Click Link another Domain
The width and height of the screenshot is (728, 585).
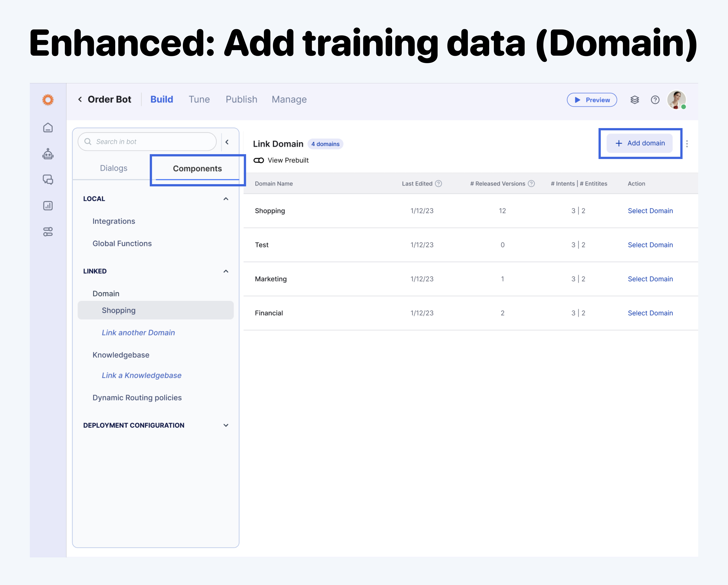point(138,333)
